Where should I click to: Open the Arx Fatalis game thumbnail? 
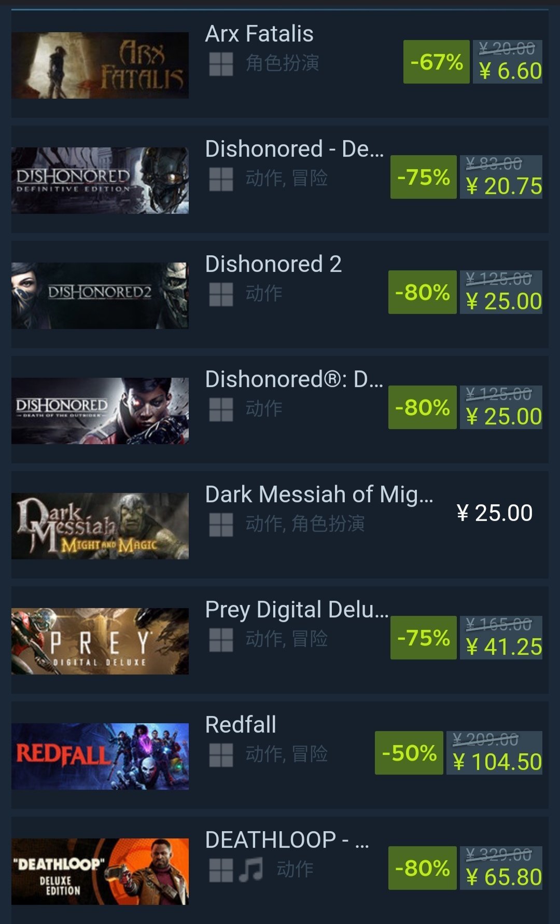point(100,65)
